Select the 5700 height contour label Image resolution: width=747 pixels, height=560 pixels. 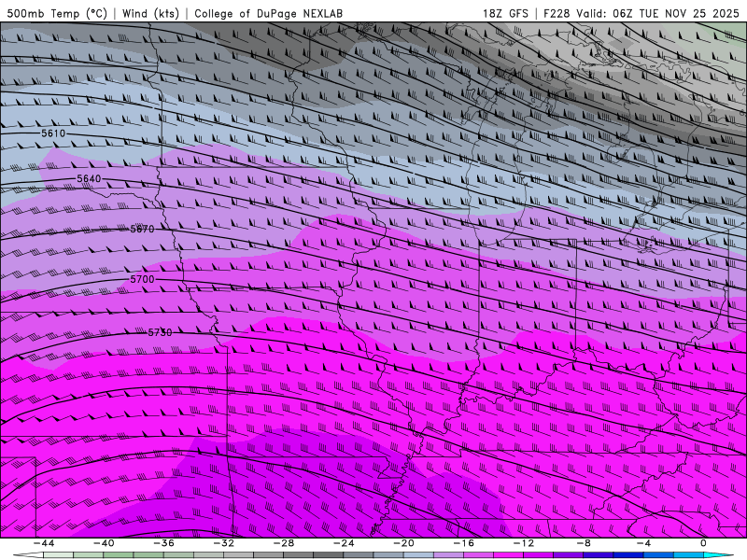[x=143, y=279]
